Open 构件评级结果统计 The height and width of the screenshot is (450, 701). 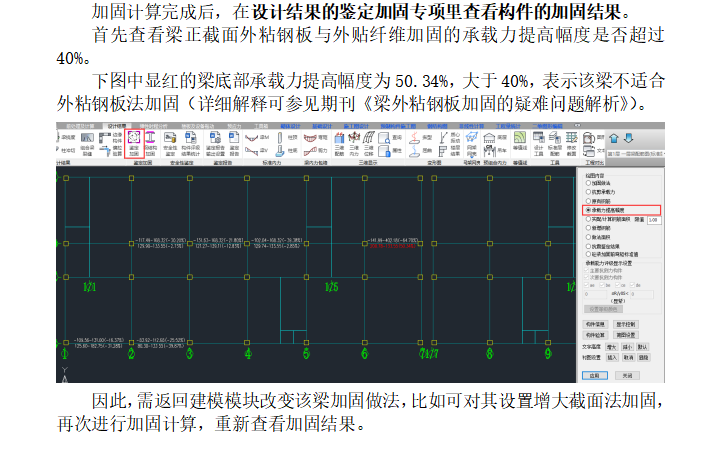[191, 144]
